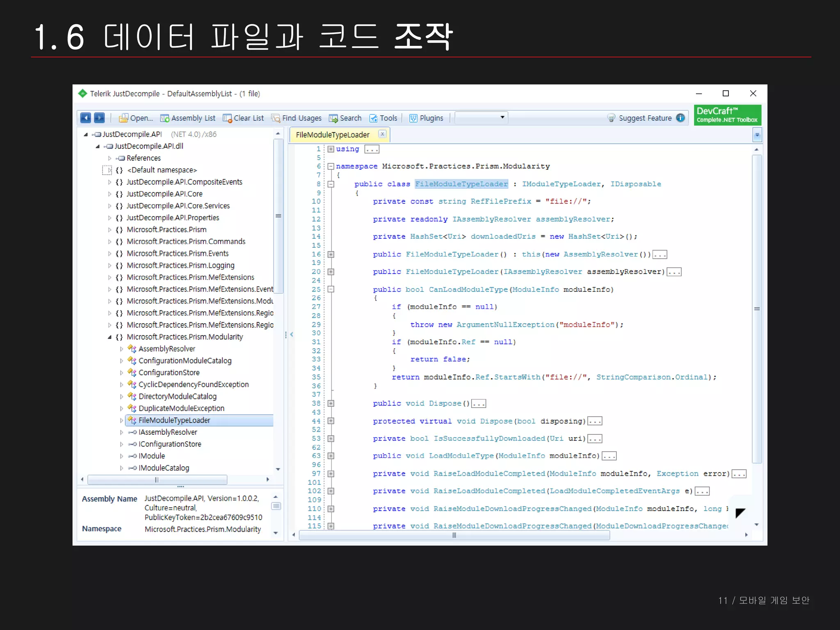This screenshot has width=840, height=630.
Task: Select Microsoft.Practices.Prism.Logging namespace
Action: pos(180,265)
